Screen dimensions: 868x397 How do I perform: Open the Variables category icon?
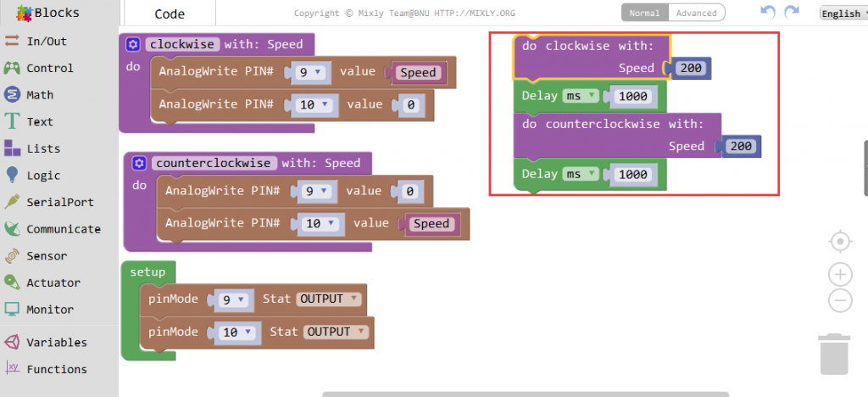[x=12, y=342]
